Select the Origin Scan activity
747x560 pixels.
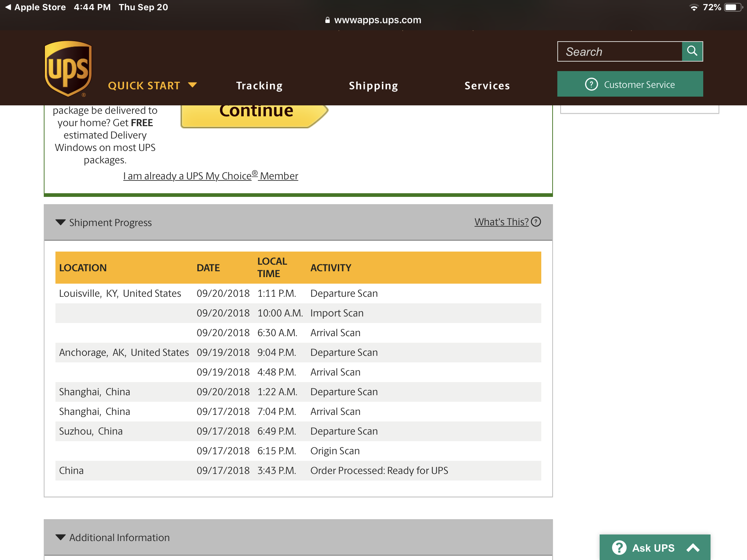[335, 451]
